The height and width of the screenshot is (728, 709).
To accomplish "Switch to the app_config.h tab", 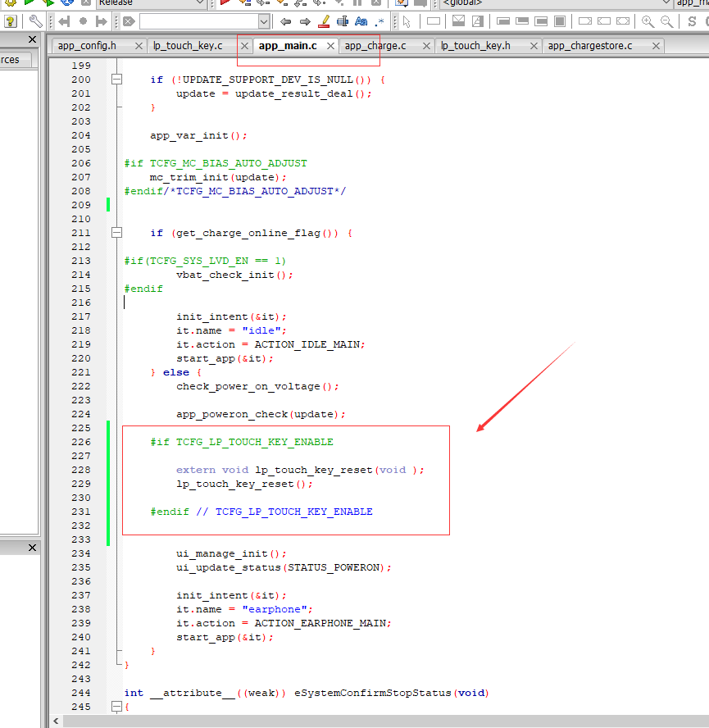I will [x=87, y=46].
